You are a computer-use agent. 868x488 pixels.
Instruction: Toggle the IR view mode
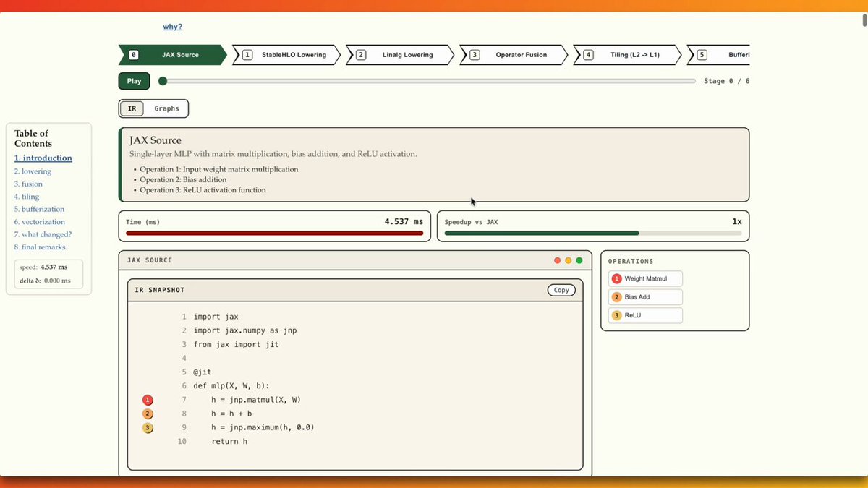pos(131,108)
